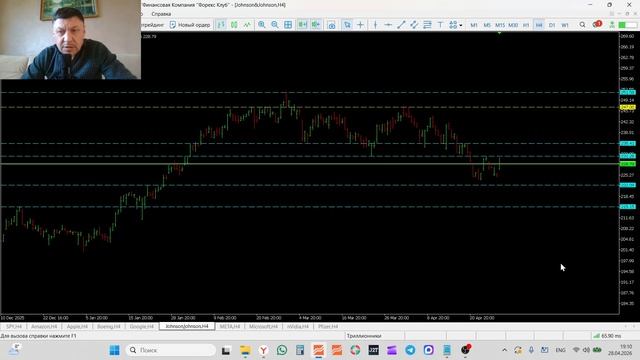The width and height of the screenshot is (640, 360).
Task: Set timeframe to H4
Action: pyautogui.click(x=539, y=25)
